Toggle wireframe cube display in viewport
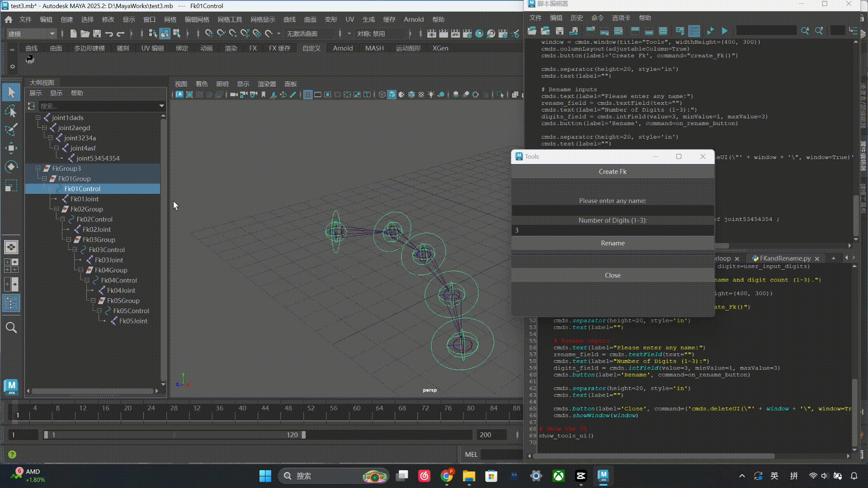 click(x=382, y=94)
